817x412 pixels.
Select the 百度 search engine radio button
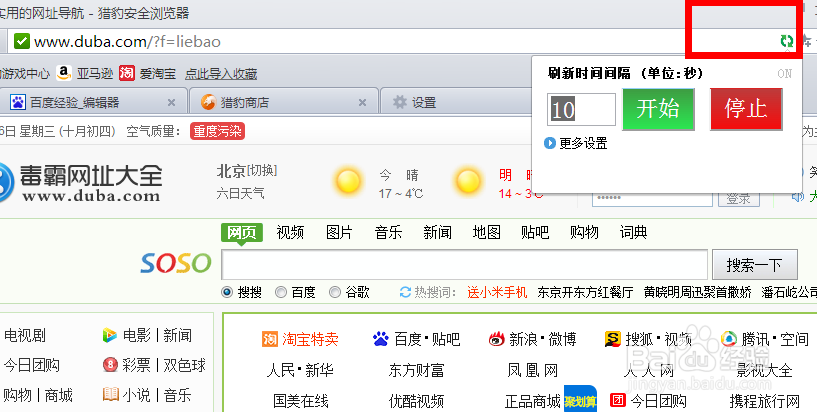click(281, 292)
